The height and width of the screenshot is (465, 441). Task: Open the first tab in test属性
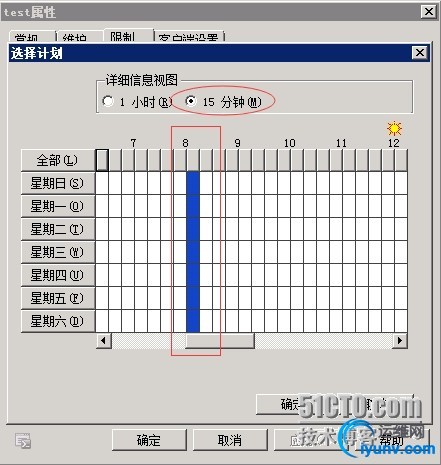(32, 37)
